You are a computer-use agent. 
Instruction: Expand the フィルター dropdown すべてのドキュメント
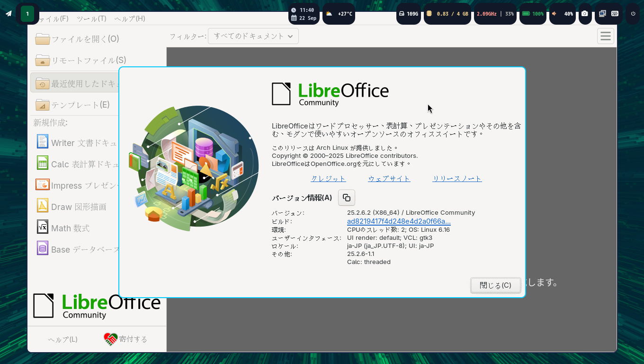[253, 36]
